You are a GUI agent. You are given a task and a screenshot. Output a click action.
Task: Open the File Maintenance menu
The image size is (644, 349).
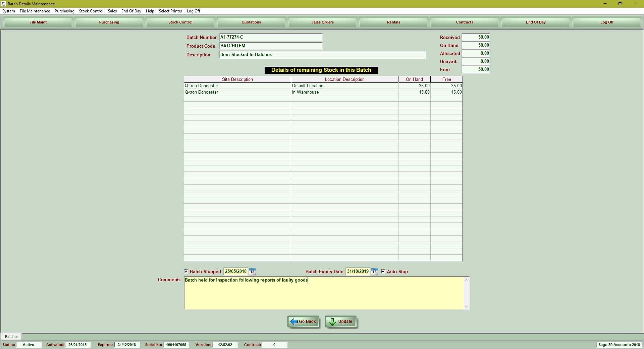tap(35, 11)
